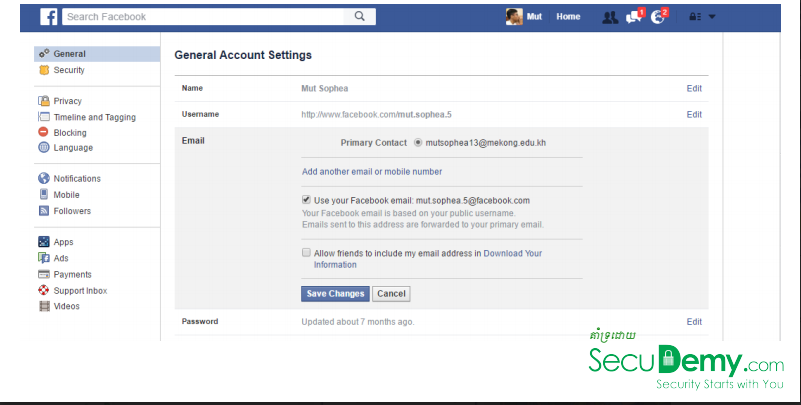Click the Cancel button
Viewport: 801px width, 405px height.
[391, 294]
